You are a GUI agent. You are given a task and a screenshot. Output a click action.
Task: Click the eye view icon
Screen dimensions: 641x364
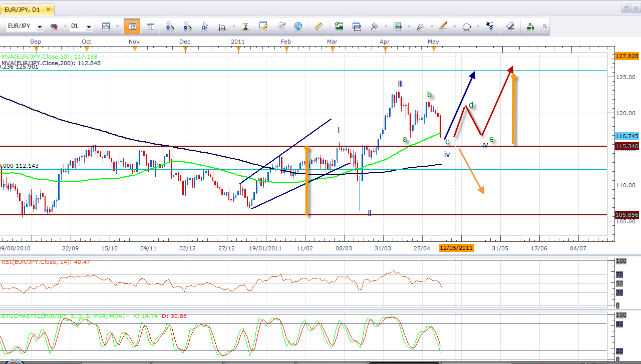click(281, 26)
